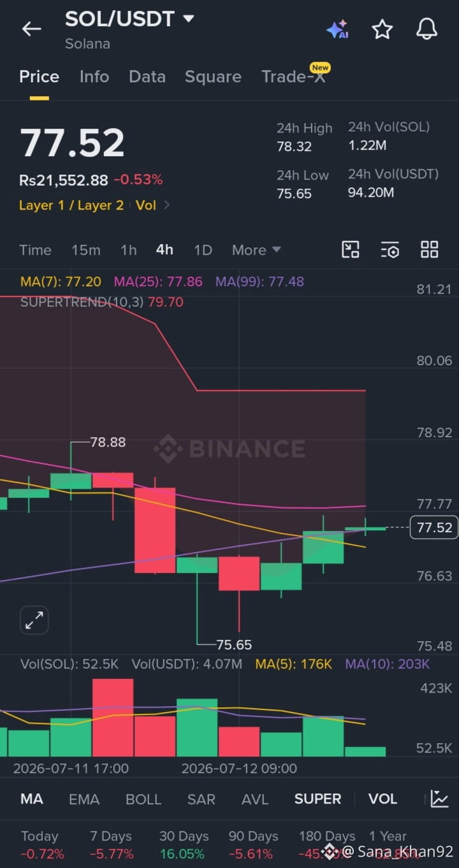Tap the 2026-07-11 17:00 time label

click(71, 769)
